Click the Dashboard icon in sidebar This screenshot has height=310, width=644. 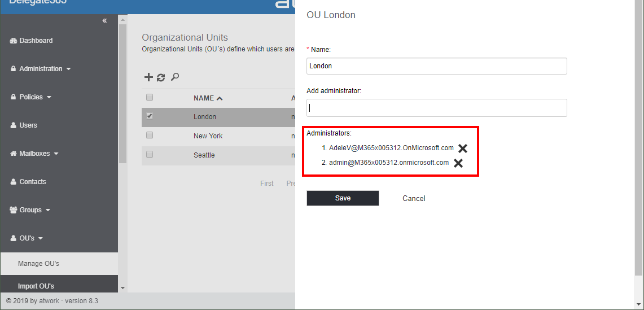[14, 41]
